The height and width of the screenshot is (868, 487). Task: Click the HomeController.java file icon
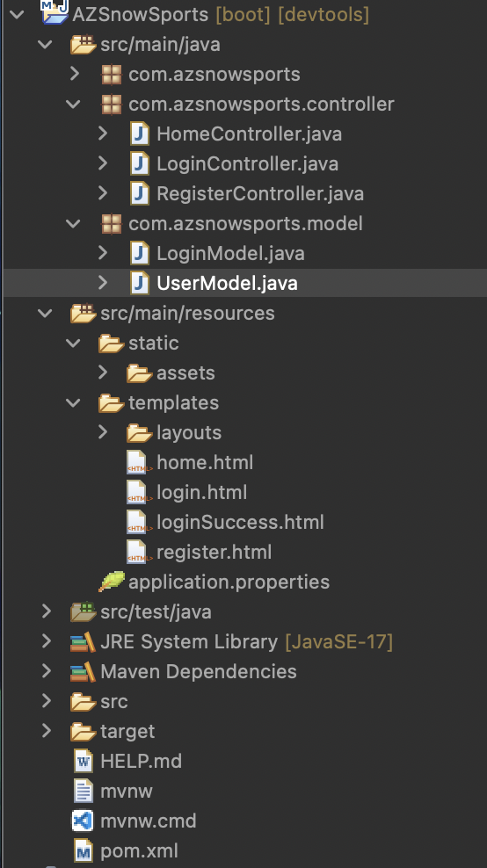pyautogui.click(x=140, y=134)
